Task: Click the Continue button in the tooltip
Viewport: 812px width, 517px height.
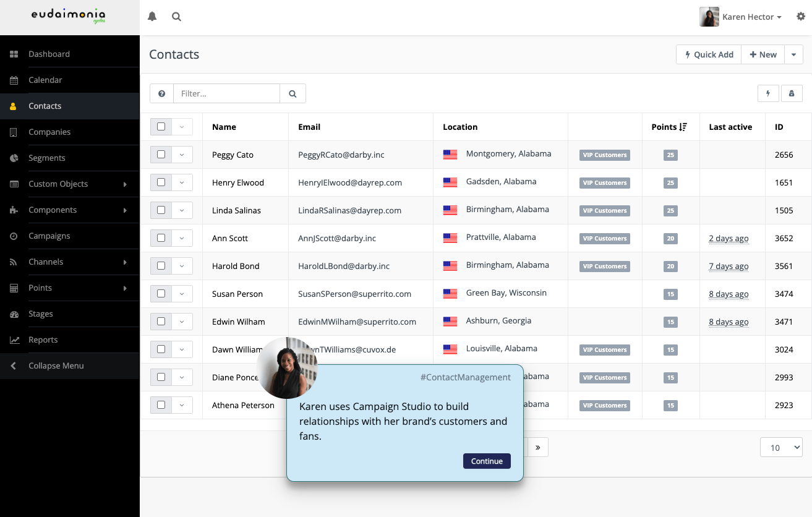Action: [487, 461]
